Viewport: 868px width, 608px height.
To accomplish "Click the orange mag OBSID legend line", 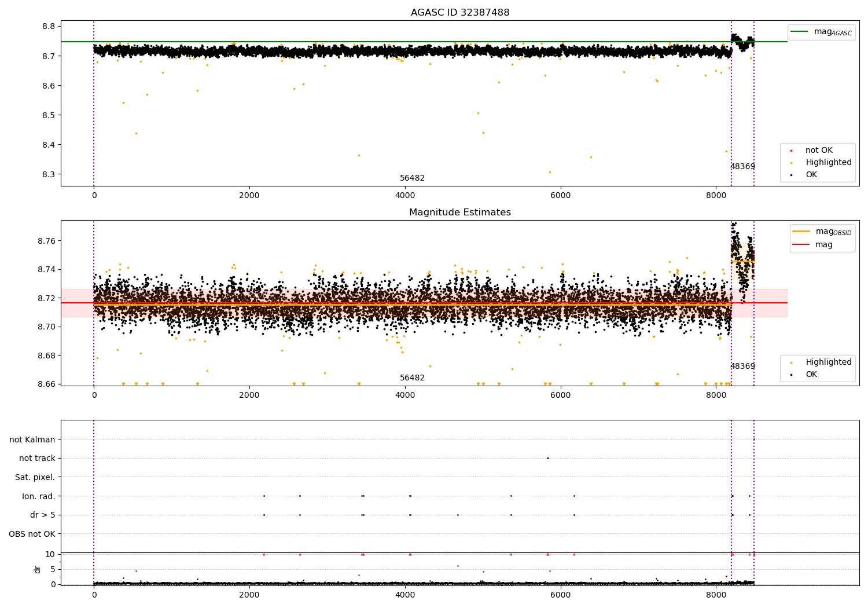I will click(x=801, y=232).
